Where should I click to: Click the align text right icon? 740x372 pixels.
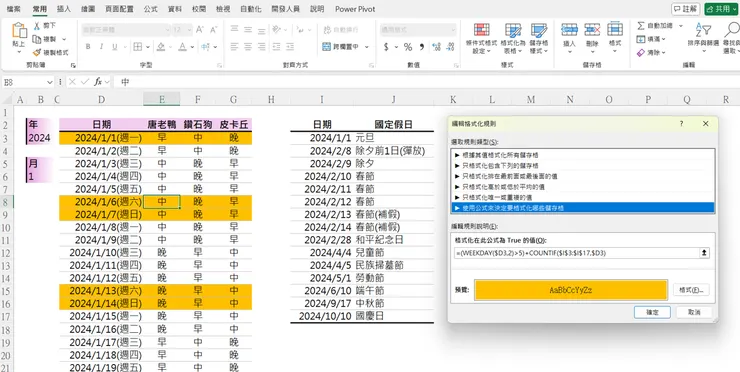pyautogui.click(x=262, y=47)
